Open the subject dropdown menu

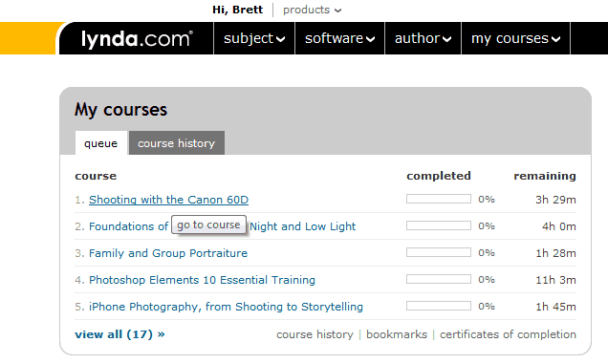point(254,38)
